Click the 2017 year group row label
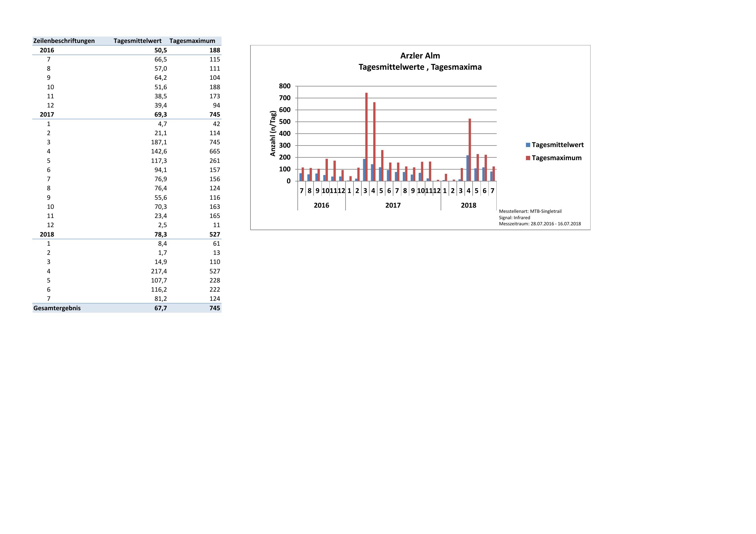The height and width of the screenshot is (534, 756). pyautogui.click(x=47, y=114)
